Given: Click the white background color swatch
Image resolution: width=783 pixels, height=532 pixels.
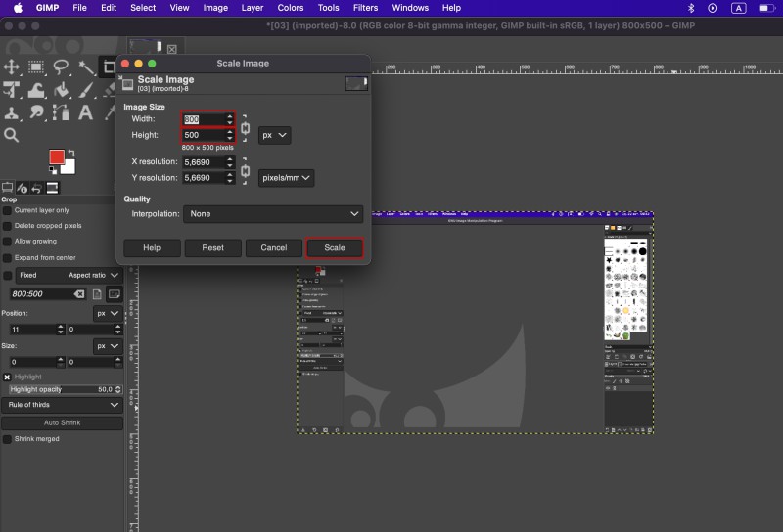Looking at the screenshot, I should tap(69, 167).
